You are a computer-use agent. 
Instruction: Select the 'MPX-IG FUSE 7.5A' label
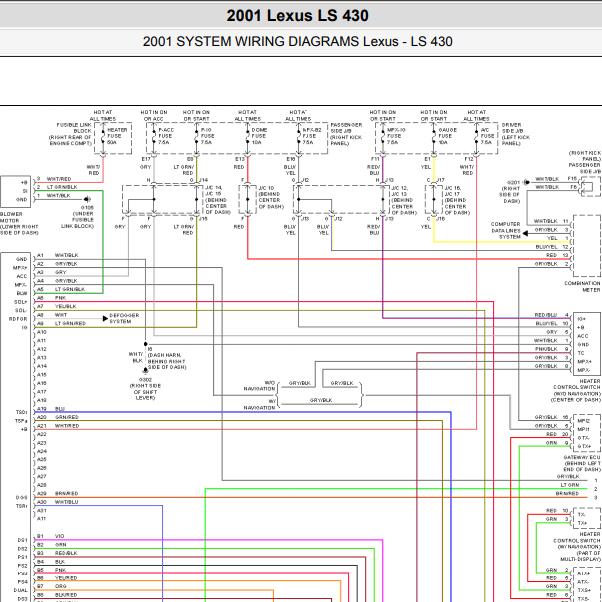coord(396,136)
